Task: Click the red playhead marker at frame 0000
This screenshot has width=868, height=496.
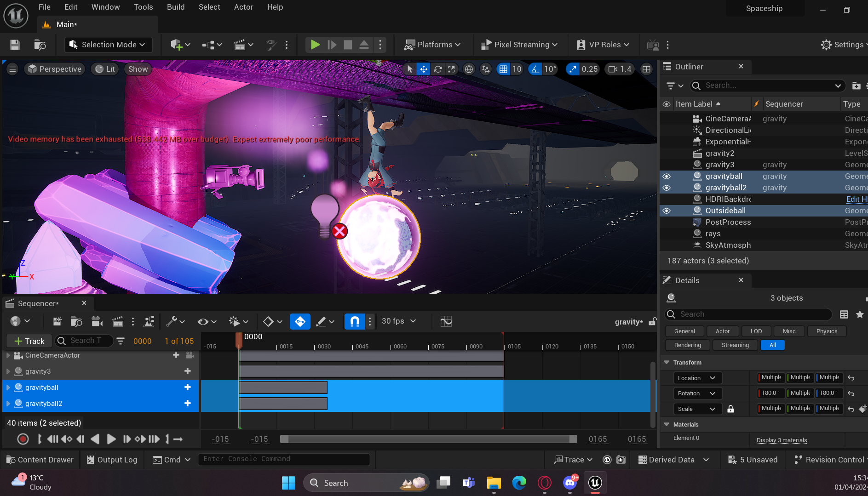Action: coord(239,340)
